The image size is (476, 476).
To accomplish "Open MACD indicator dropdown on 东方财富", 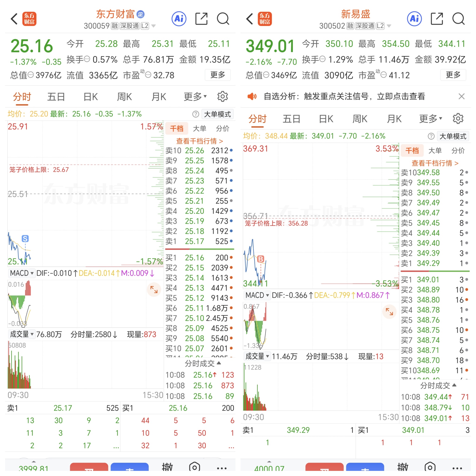I will [x=22, y=273].
